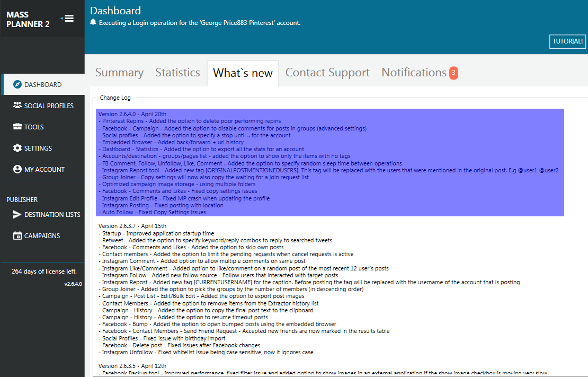This screenshot has height=377, width=588.
Task: Select the Notifications tab label
Action: 414,73
